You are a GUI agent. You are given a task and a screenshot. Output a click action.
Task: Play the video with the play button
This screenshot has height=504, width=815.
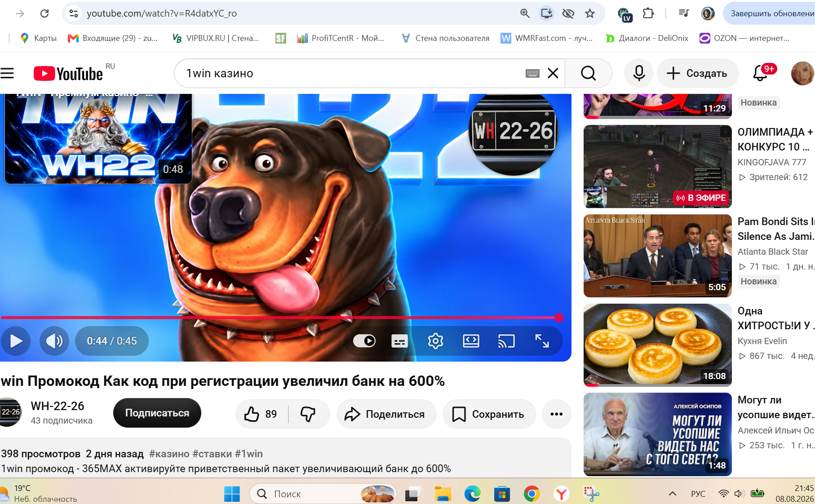[16, 341]
